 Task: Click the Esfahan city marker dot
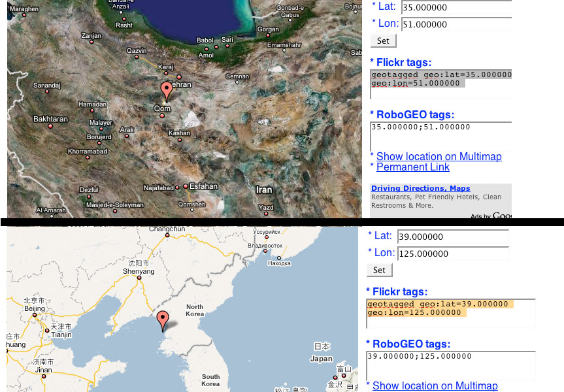pyautogui.click(x=186, y=186)
